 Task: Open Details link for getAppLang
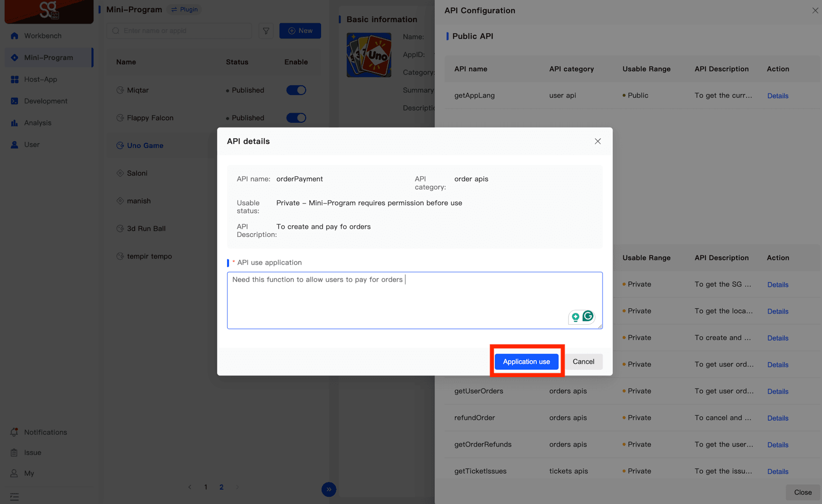point(777,96)
